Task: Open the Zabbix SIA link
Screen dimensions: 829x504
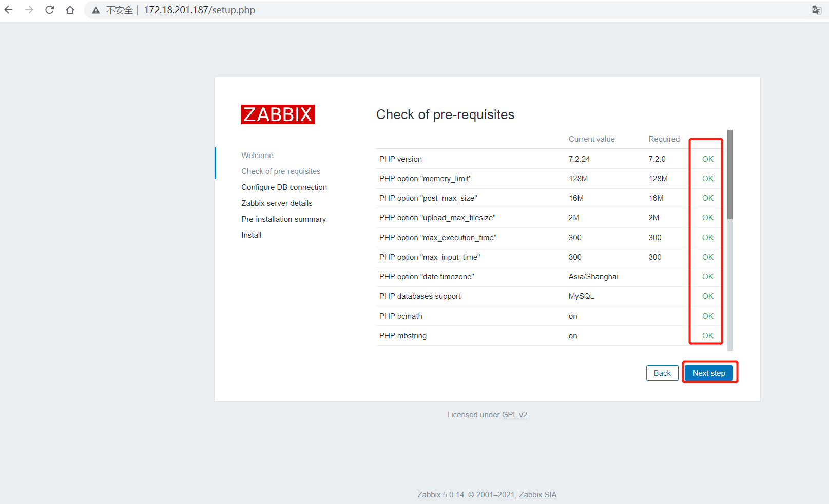Action: point(537,495)
